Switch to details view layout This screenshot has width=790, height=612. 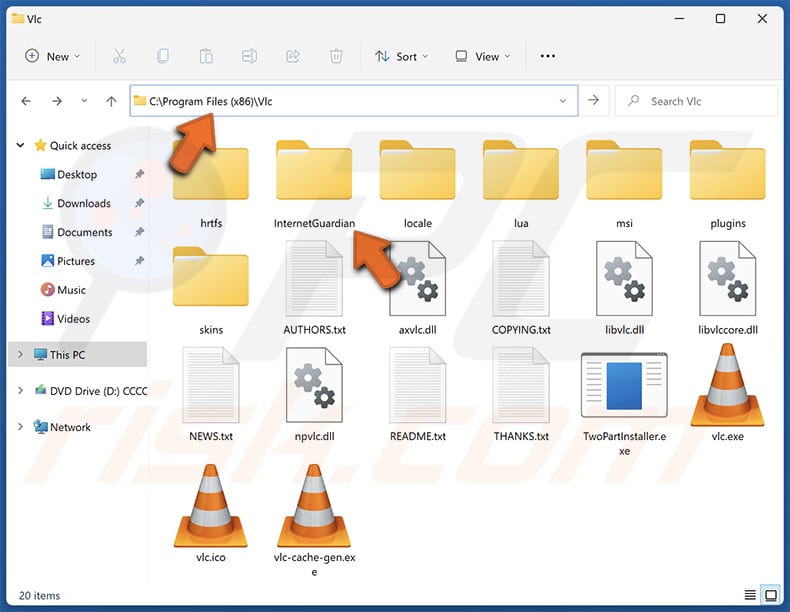[750, 595]
